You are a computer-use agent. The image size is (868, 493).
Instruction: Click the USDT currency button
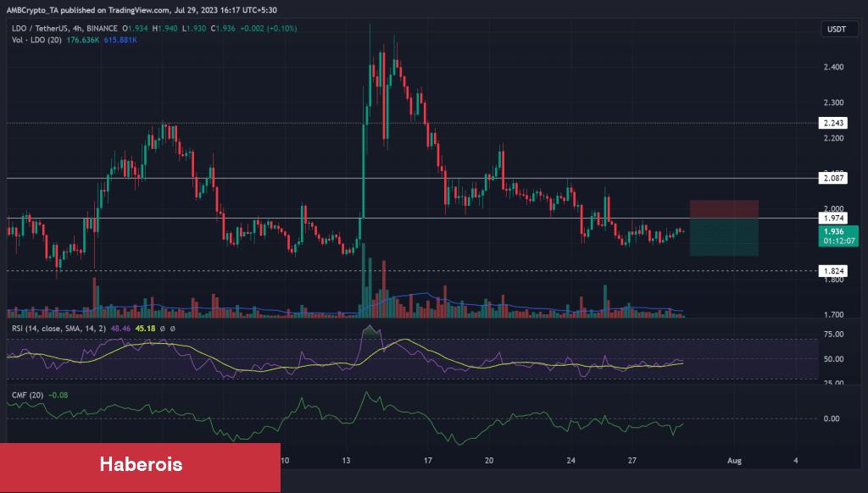coord(839,30)
